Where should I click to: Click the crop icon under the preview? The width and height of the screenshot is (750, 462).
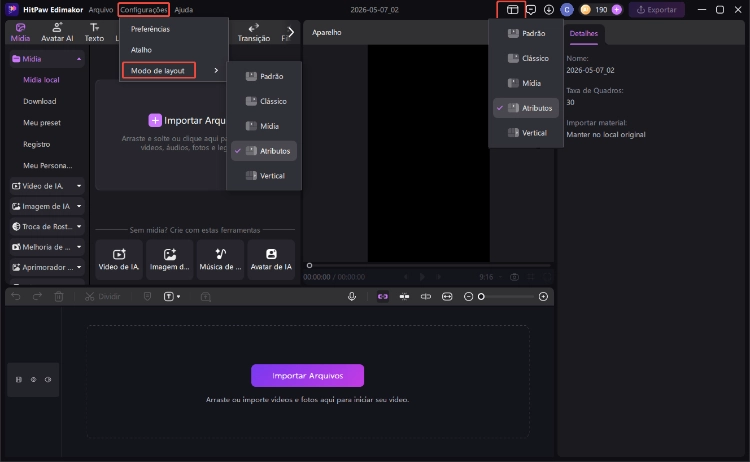pyautogui.click(x=531, y=277)
